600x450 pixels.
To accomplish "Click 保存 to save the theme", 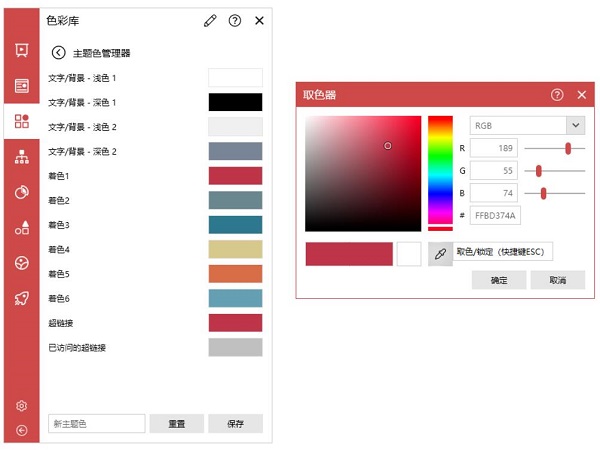I will click(235, 424).
